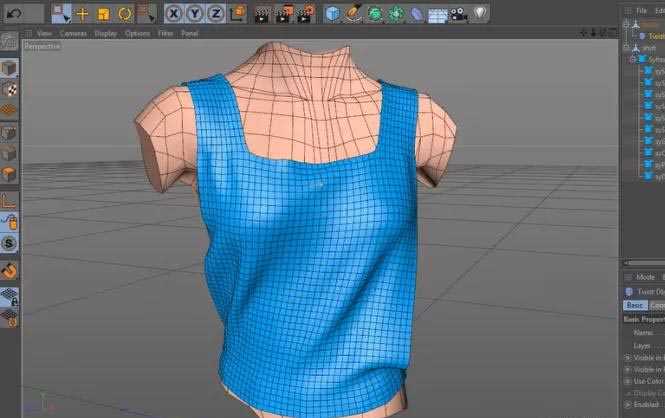Activate the Move tool

pyautogui.click(x=82, y=14)
